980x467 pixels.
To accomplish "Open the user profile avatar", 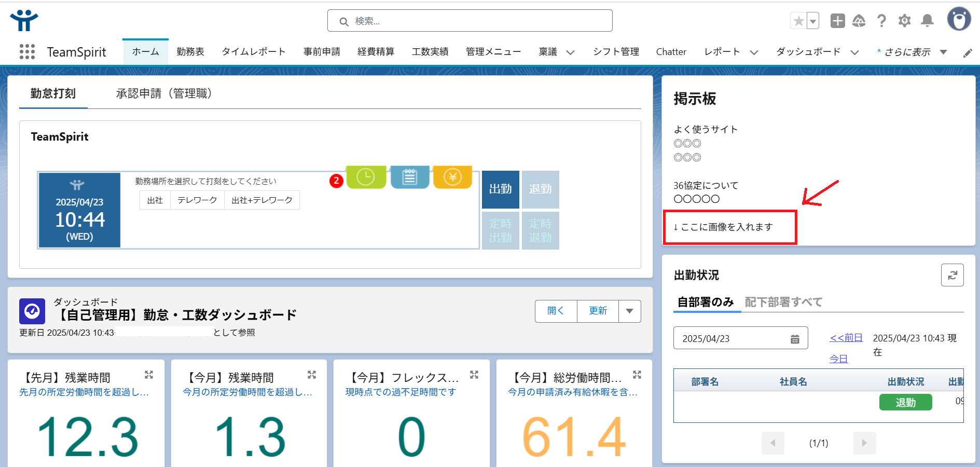I will coord(959,20).
